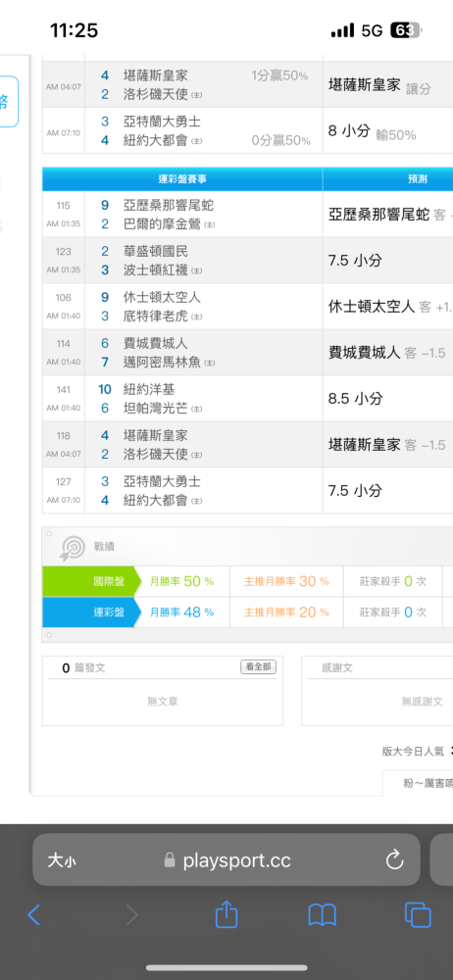This screenshot has width=453, height=980.
Task: Tap the 11:25 clock in status bar
Action: pyautogui.click(x=74, y=30)
